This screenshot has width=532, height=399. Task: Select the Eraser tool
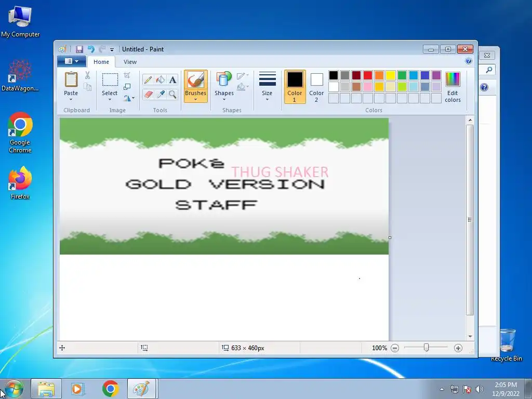click(148, 94)
